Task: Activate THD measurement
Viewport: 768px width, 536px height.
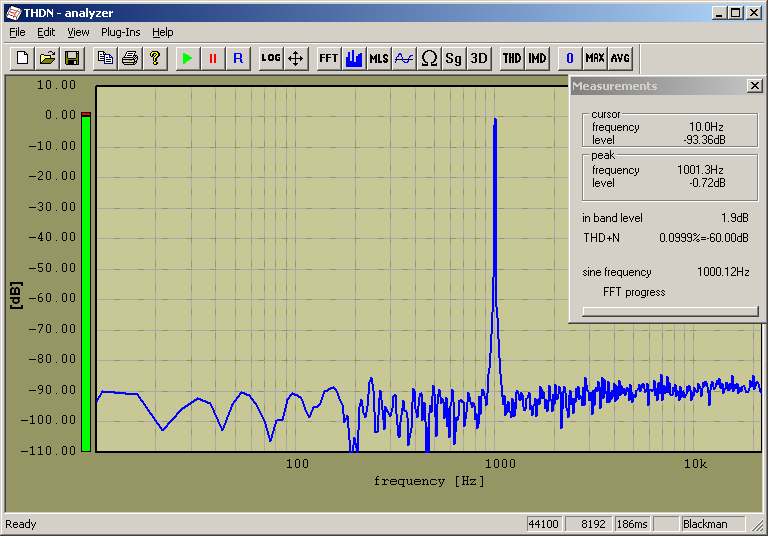Action: coord(512,58)
